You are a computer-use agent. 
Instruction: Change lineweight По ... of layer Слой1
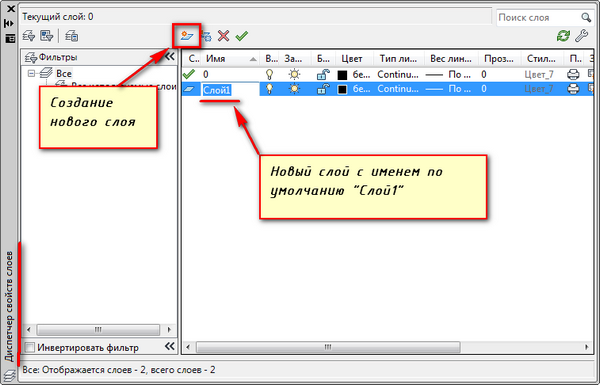coord(449,89)
